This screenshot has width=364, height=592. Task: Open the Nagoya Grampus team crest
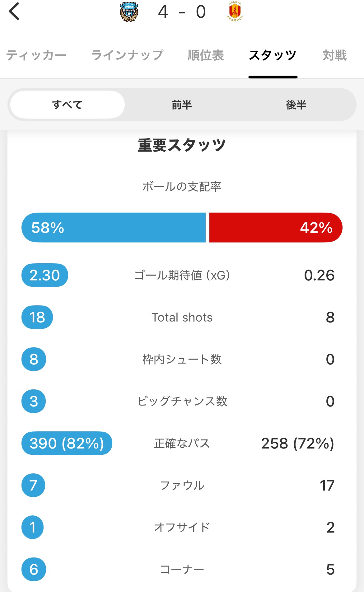click(235, 12)
